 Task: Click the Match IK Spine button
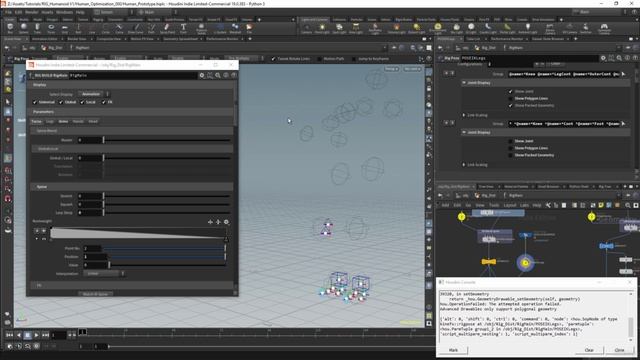(96, 294)
